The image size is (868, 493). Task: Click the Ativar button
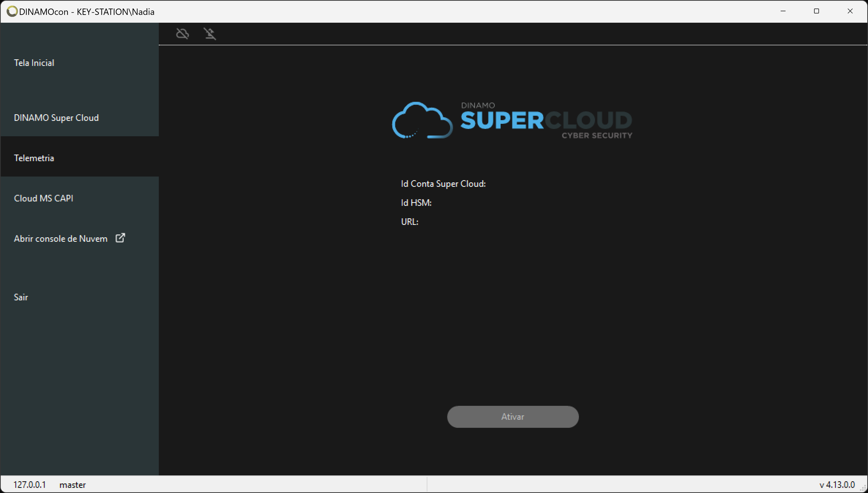(513, 417)
